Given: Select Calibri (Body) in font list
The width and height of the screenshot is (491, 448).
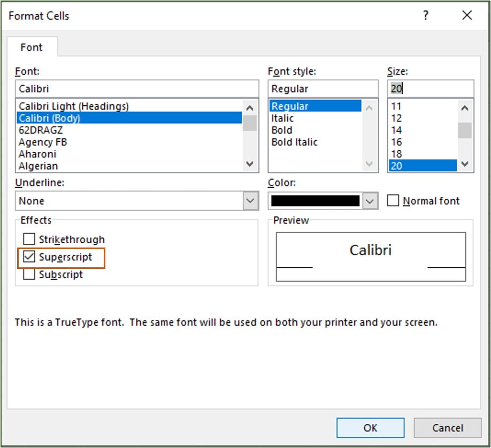Looking at the screenshot, I should pos(129,118).
